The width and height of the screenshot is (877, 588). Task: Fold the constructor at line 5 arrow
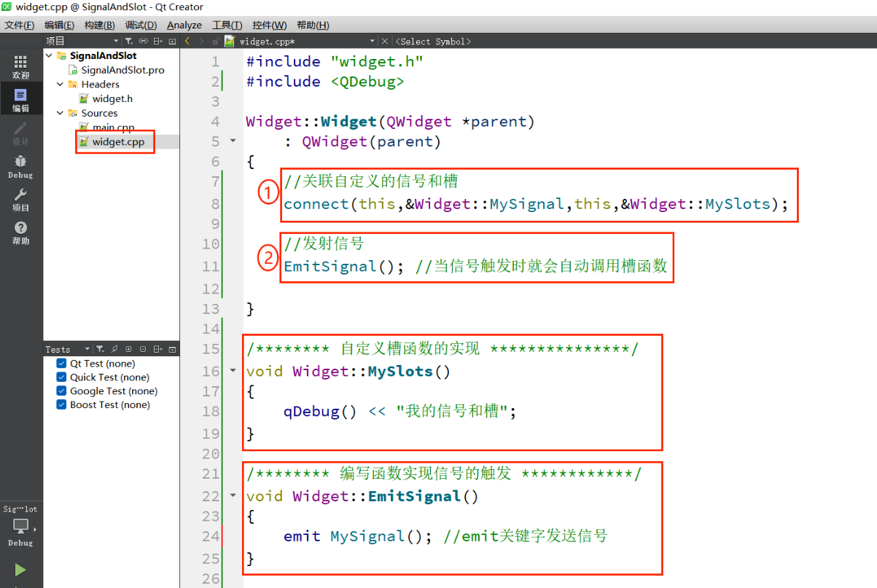point(233,140)
